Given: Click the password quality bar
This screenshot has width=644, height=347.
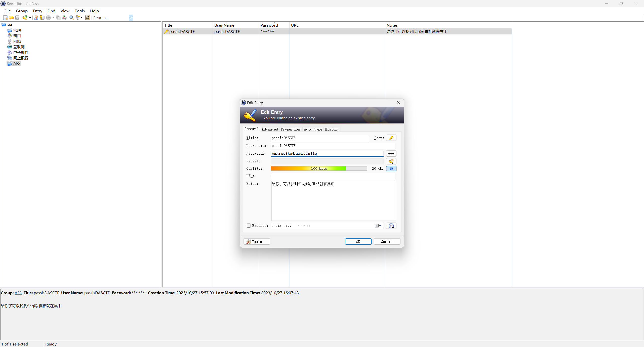Looking at the screenshot, I should (x=319, y=168).
